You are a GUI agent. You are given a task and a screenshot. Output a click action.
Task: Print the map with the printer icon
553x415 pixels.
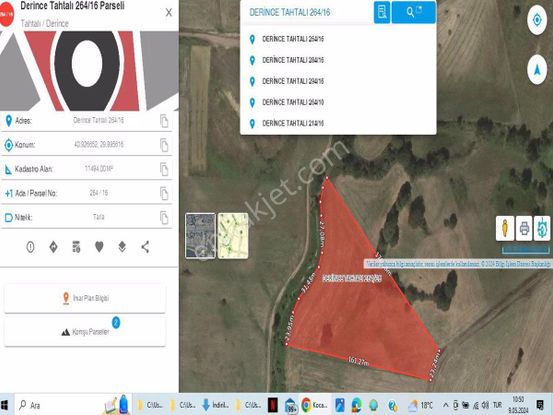click(x=524, y=228)
